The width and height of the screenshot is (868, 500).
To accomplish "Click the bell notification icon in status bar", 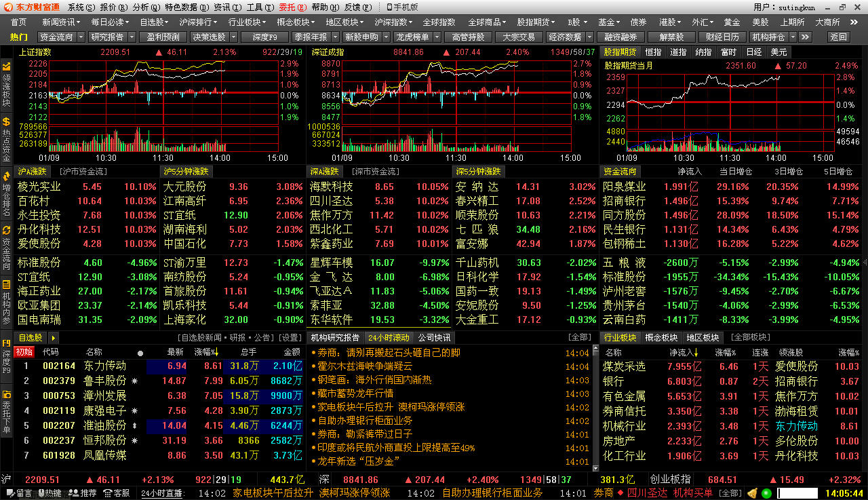I will (752, 493).
